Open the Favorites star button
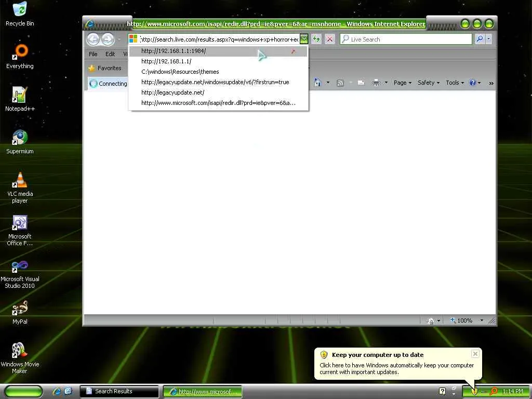Screen dimensions: 532x399 [105, 68]
